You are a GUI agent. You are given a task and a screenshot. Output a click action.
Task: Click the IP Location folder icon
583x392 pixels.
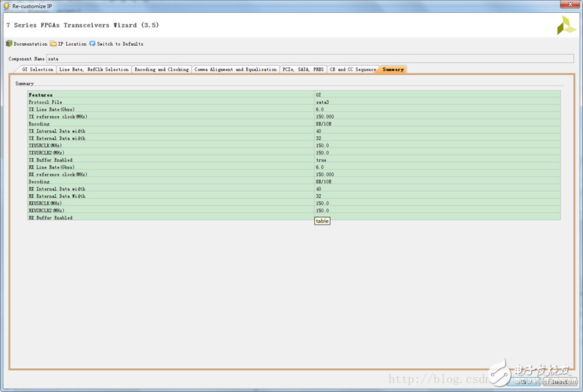pyautogui.click(x=53, y=44)
